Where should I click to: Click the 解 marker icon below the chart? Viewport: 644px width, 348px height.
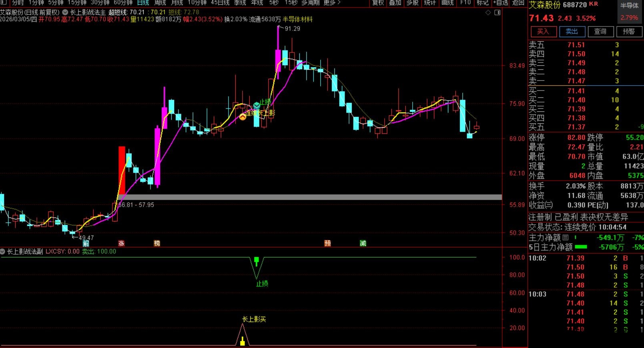[86, 243]
